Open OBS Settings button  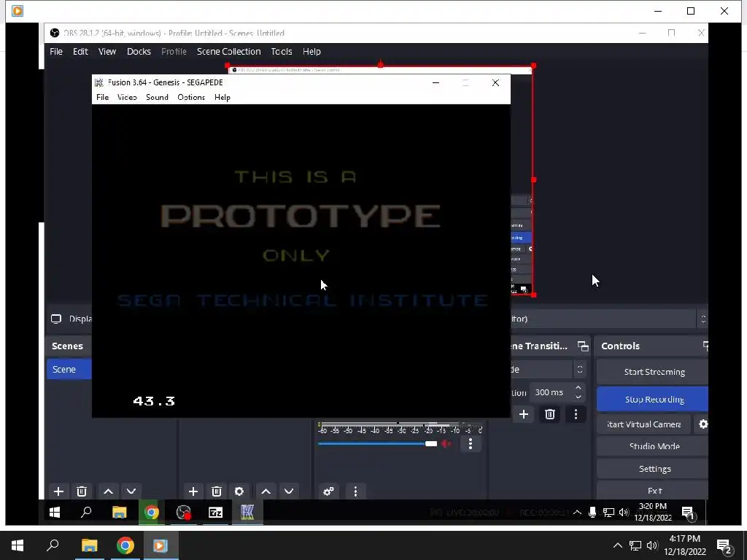tap(653, 469)
